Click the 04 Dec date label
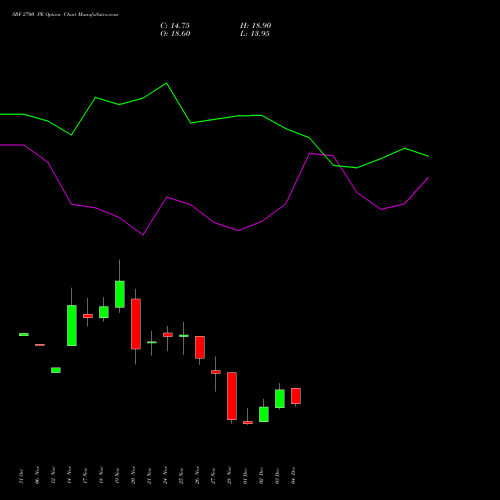The image size is (500, 500). [293, 476]
